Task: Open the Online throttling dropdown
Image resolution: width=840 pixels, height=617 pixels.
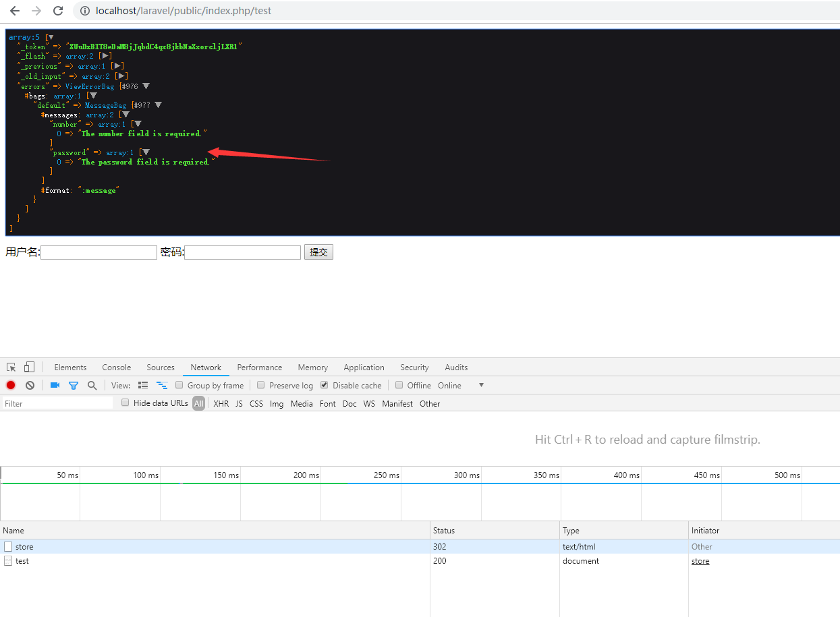Action: (461, 385)
